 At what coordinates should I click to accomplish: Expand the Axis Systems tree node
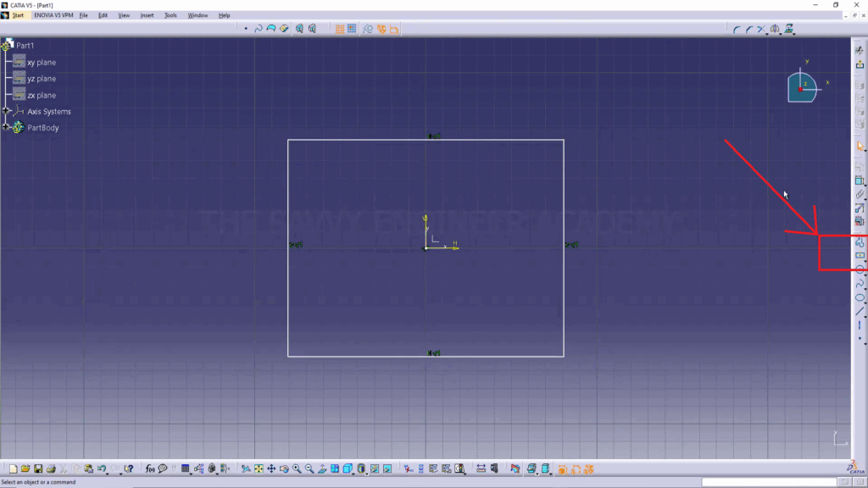click(x=6, y=112)
